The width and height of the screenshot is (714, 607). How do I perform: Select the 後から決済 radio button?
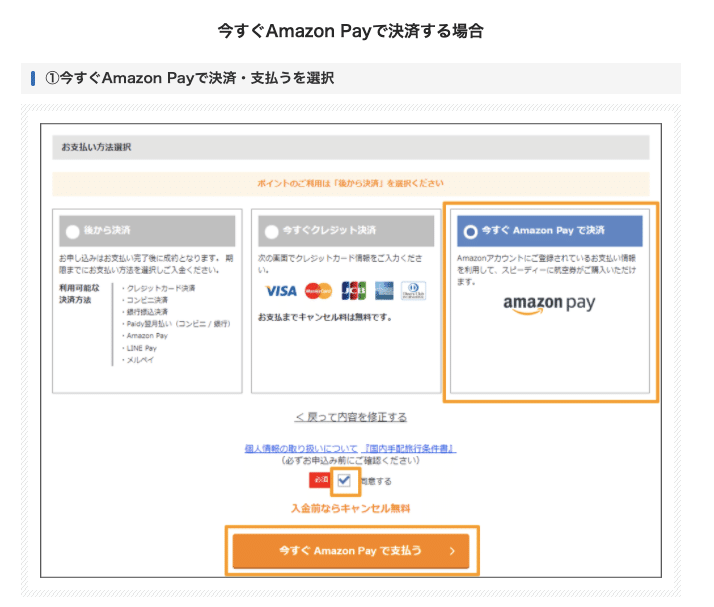pos(73,232)
